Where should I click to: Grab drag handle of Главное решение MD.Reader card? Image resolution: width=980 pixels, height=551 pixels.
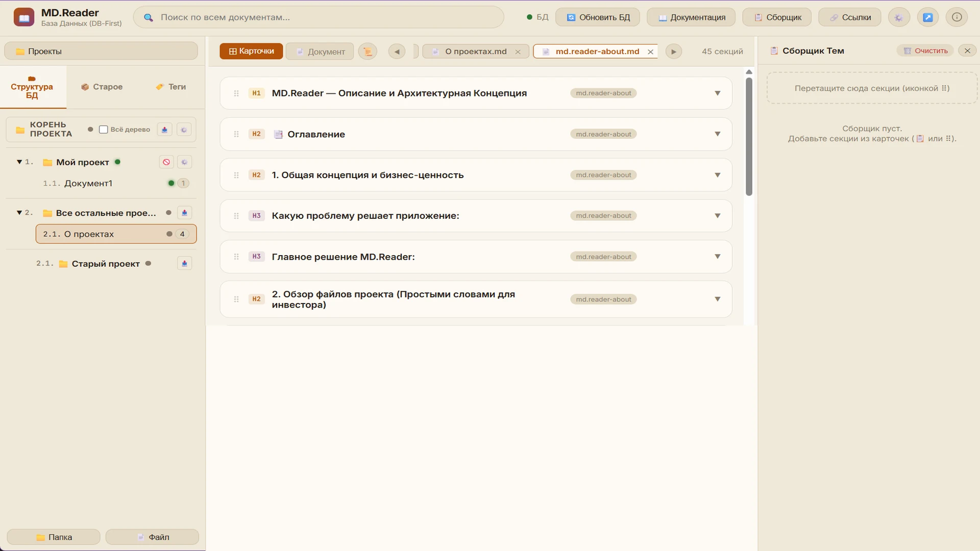pyautogui.click(x=236, y=257)
